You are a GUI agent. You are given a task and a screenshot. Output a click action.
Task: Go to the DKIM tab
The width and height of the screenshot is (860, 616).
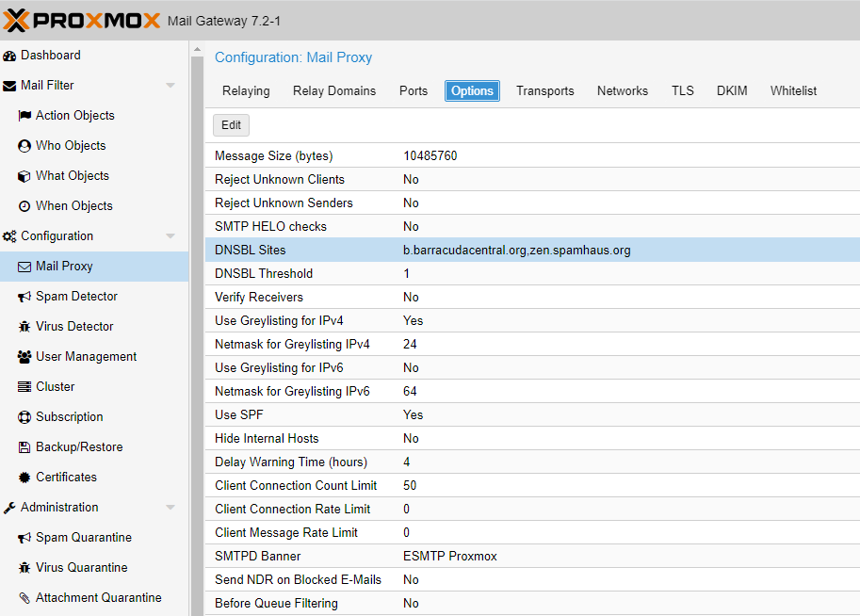[732, 91]
